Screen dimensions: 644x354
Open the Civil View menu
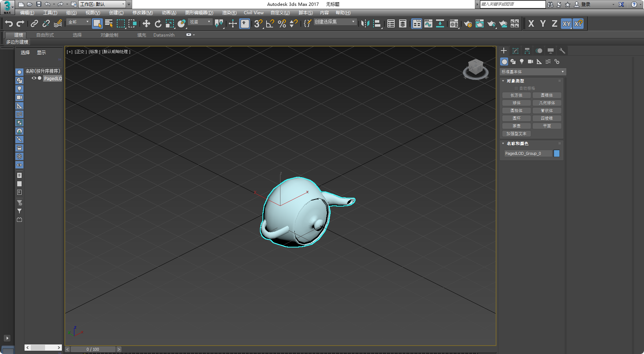[x=254, y=13]
